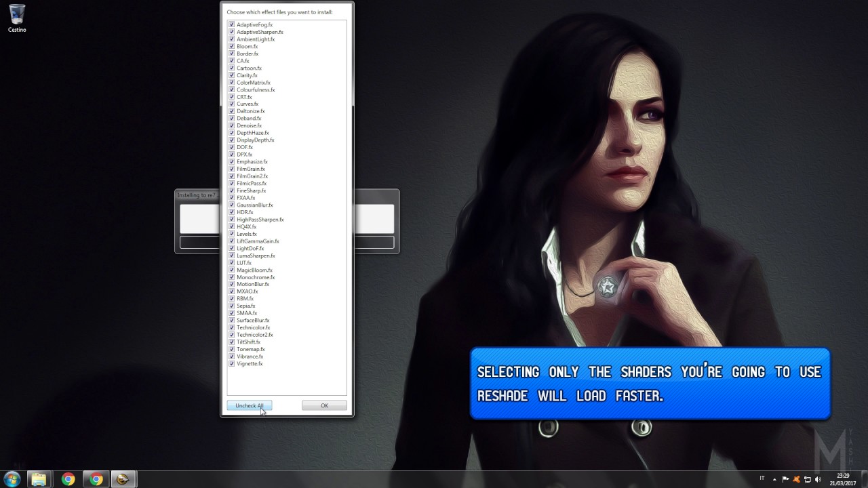The height and width of the screenshot is (488, 868).
Task: Uncheck the Deband.fx checkbox
Action: point(231,119)
